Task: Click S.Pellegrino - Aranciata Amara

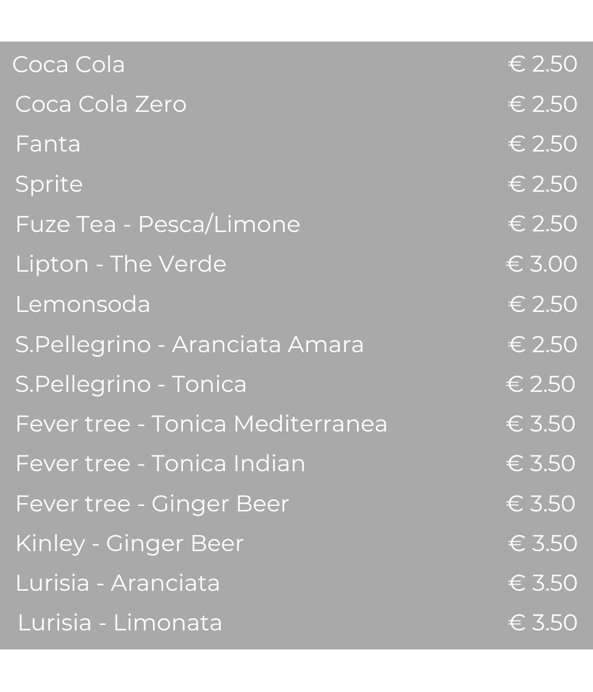Action: (189, 344)
